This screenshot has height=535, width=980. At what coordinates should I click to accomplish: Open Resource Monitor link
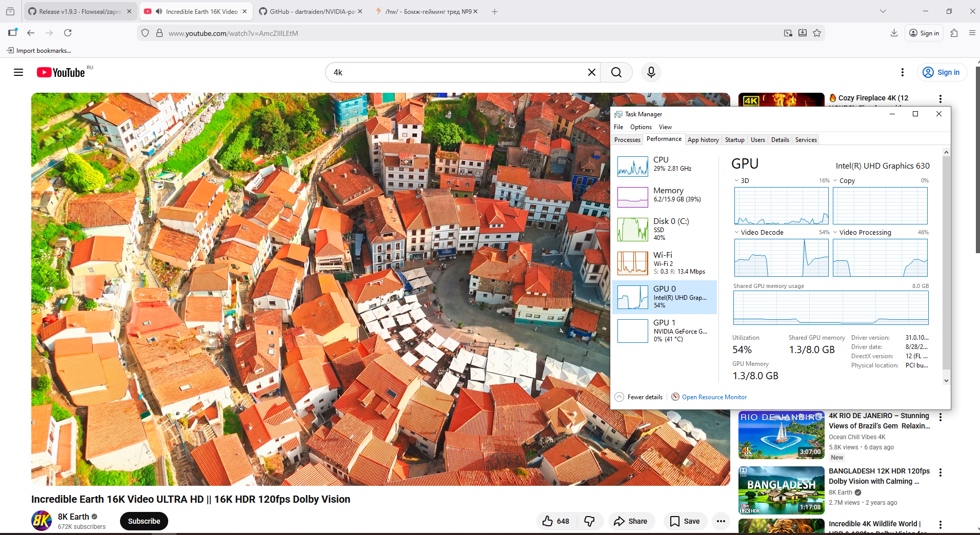coord(714,397)
